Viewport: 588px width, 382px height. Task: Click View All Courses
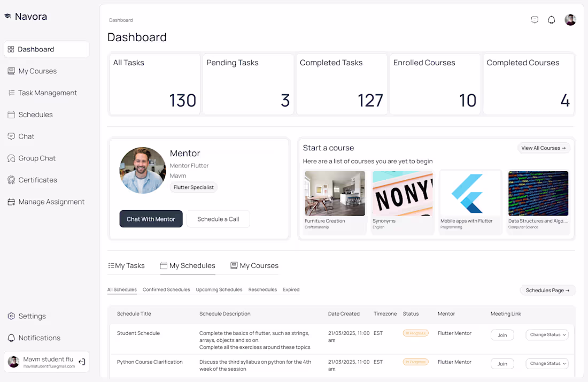point(544,148)
